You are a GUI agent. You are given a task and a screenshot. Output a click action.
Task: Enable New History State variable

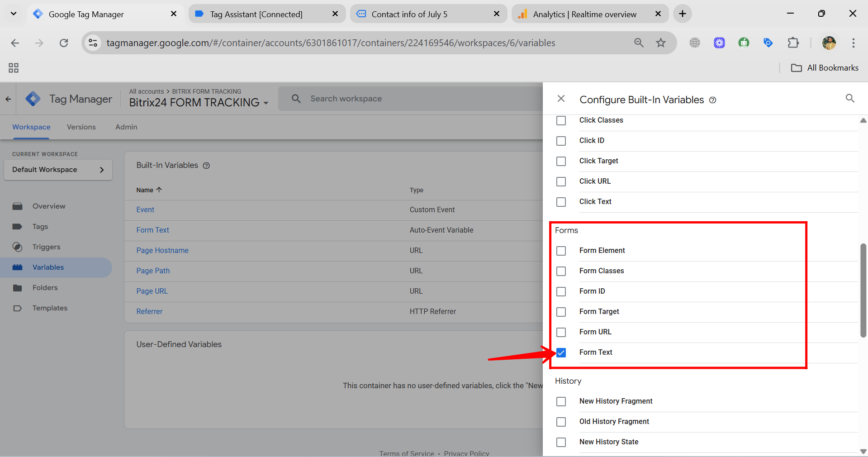(x=561, y=442)
